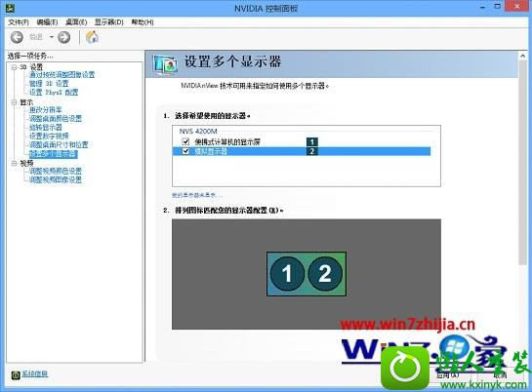The width and height of the screenshot is (532, 392).
Task: Open the 文件(F) menu
Action: 19,22
